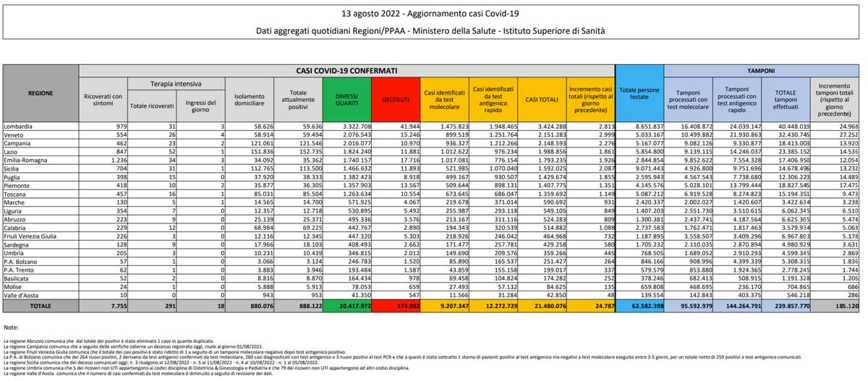Click the red DECEDUTI header cell
Viewport: 868px width, 381px height.
point(396,99)
